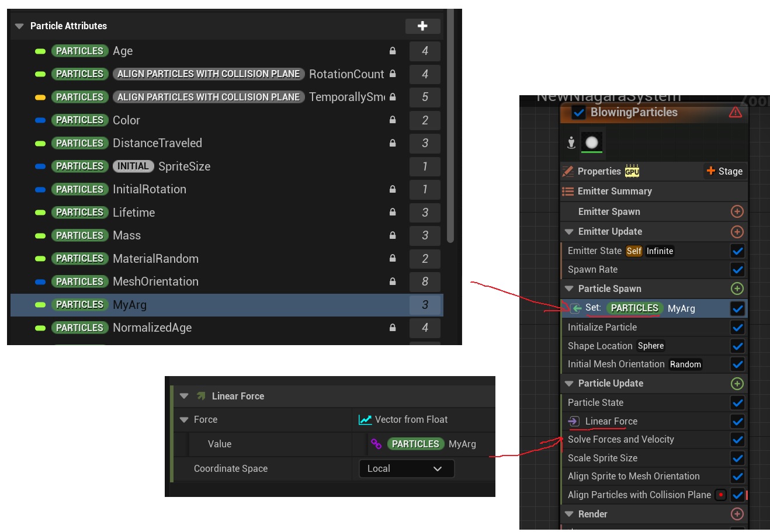The image size is (770, 532).
Task: Select the NormalizedAge attribute name
Action: pos(152,328)
